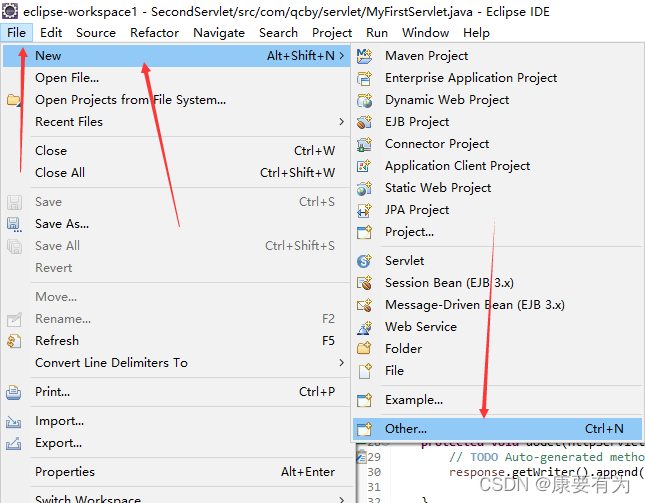Click the Save As floppy disk icon

[14, 224]
